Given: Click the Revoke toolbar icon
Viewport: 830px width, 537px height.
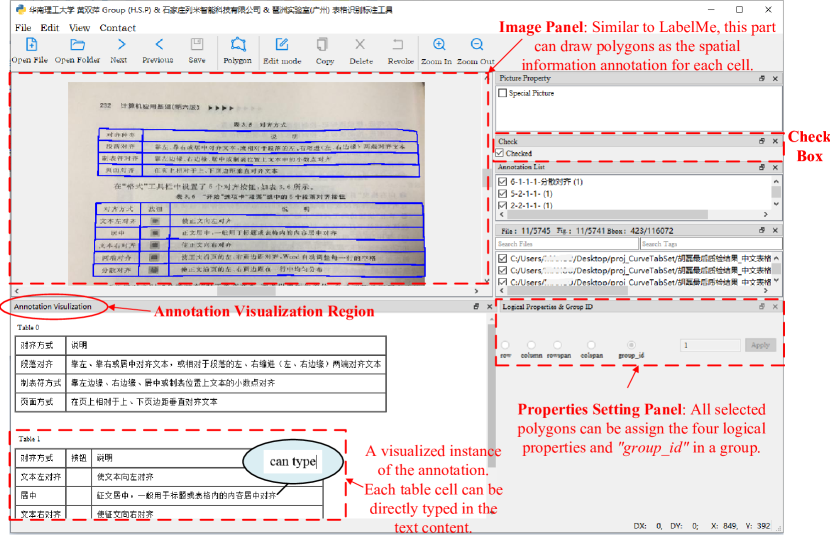Looking at the screenshot, I should point(398,44).
